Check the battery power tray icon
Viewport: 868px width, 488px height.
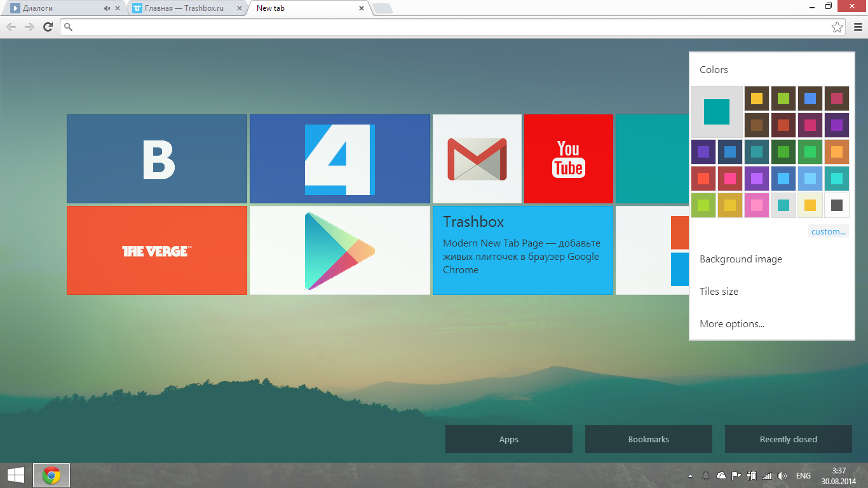coord(752,475)
